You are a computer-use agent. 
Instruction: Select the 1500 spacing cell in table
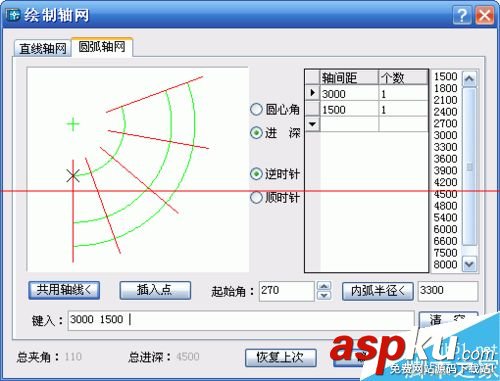coord(349,109)
